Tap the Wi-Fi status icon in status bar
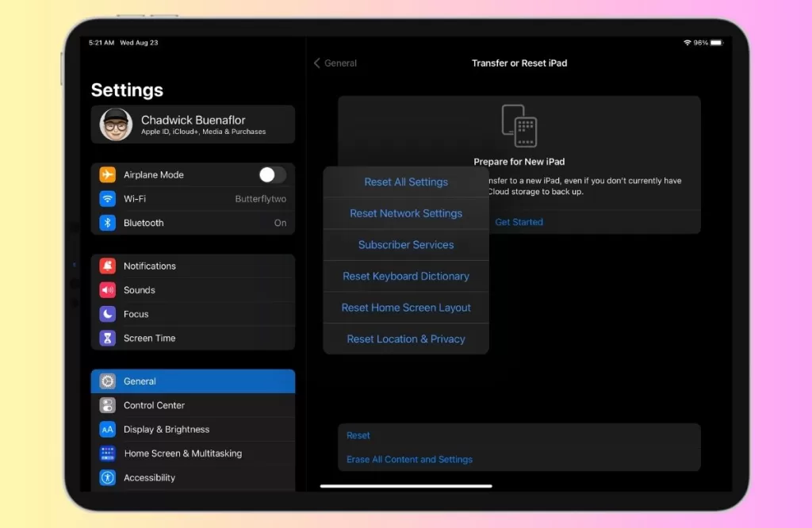The width and height of the screenshot is (812, 528). click(688, 43)
